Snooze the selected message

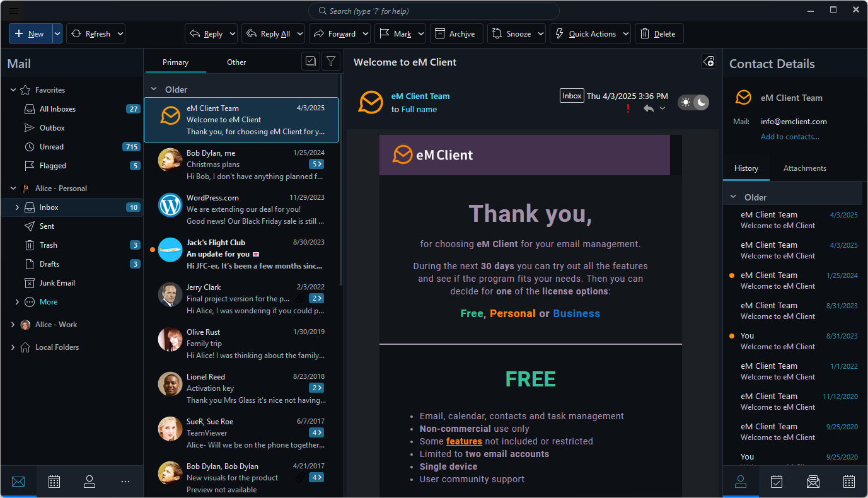(512, 34)
